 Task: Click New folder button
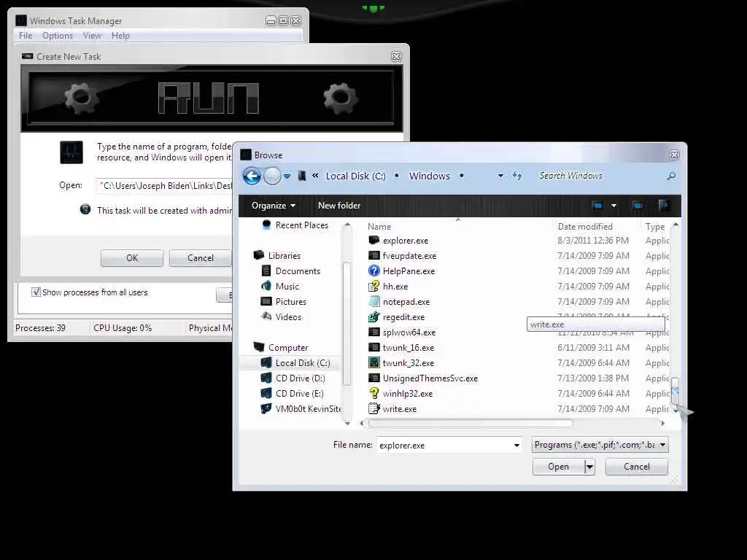(339, 206)
